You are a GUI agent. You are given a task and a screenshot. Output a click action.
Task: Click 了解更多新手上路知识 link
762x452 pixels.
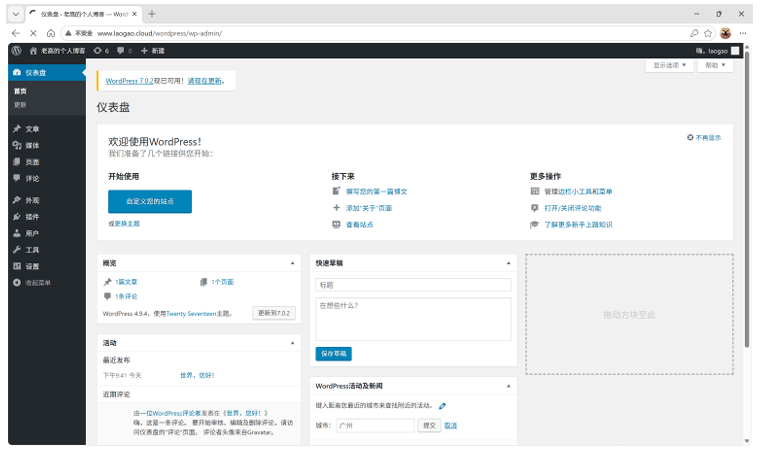click(578, 225)
